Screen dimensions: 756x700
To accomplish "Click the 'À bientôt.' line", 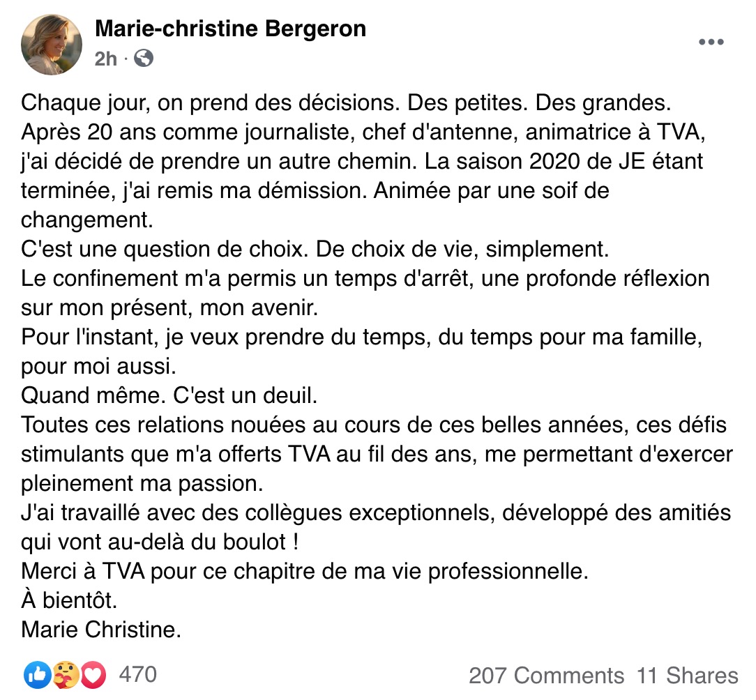I will click(x=70, y=600).
